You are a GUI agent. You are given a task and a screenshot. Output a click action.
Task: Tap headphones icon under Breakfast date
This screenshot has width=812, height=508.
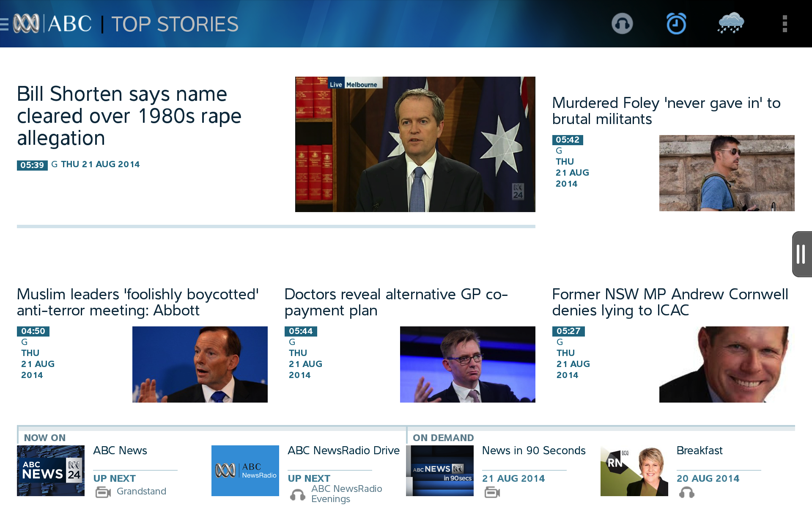pos(686,492)
